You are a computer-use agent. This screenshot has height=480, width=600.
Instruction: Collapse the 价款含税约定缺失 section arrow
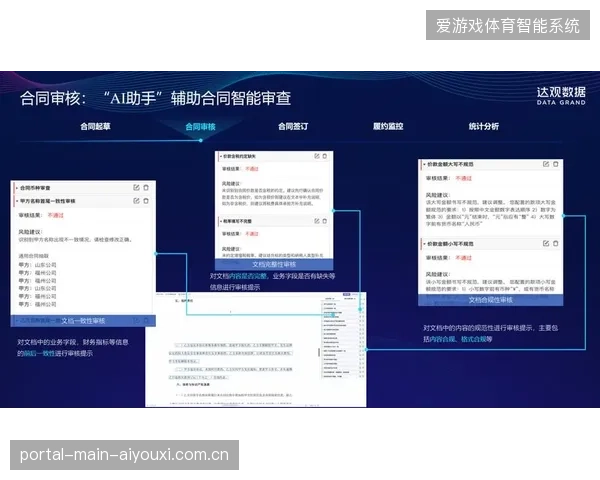221,157
